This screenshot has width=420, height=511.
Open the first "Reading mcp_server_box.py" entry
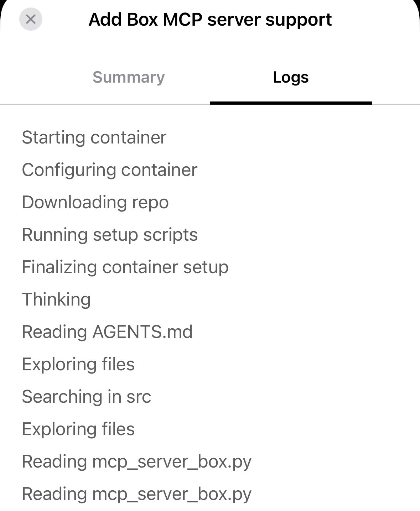136,462
